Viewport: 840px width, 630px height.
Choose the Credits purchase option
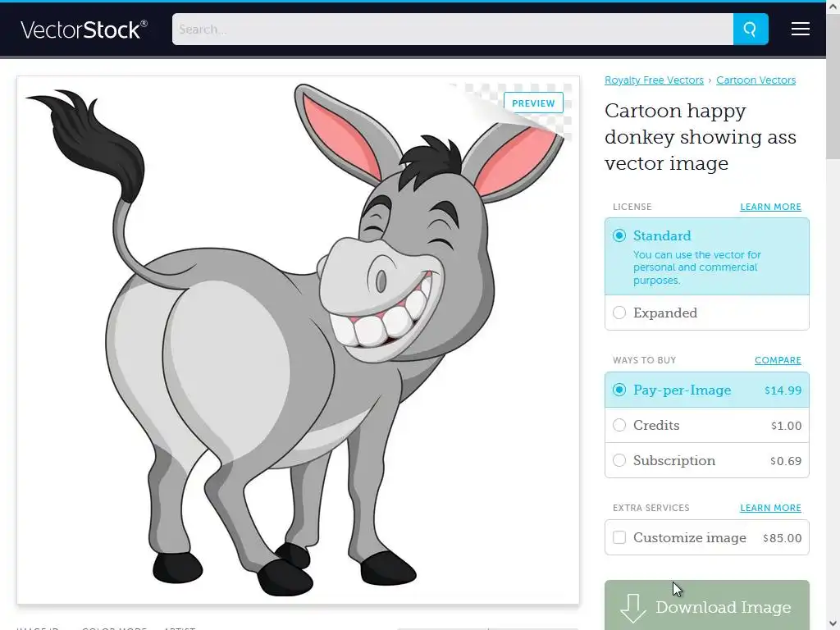coord(706,426)
